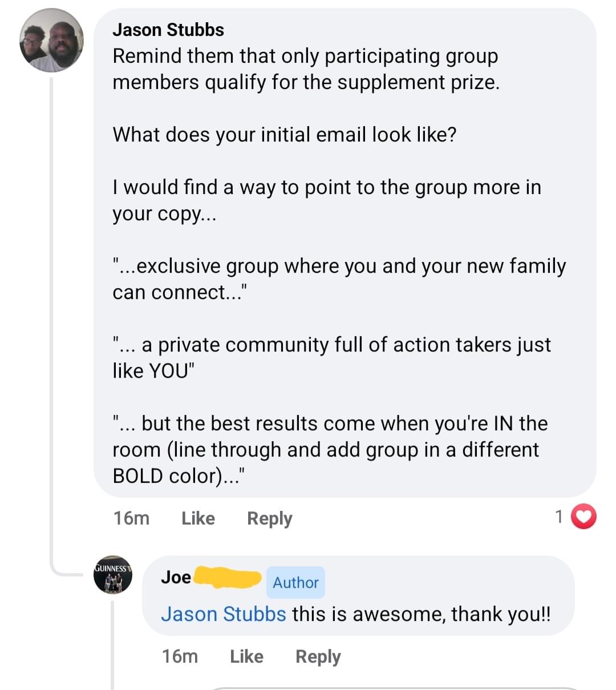Screen dimensions: 616x690
Task: Select the "this is awesome, thank you!!" text
Action: tap(421, 614)
